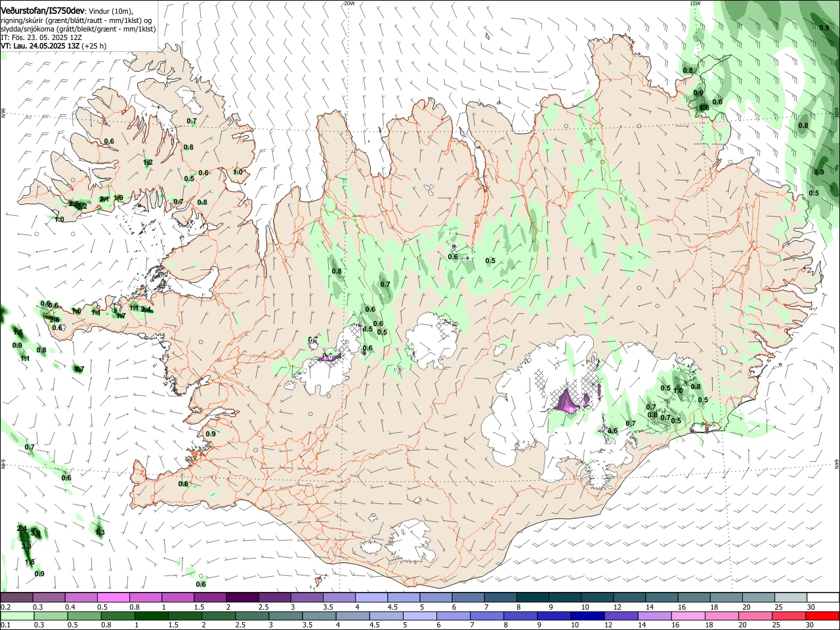Pick the bright red swatch above lower-row 30
840x630 pixels.
(x=823, y=616)
